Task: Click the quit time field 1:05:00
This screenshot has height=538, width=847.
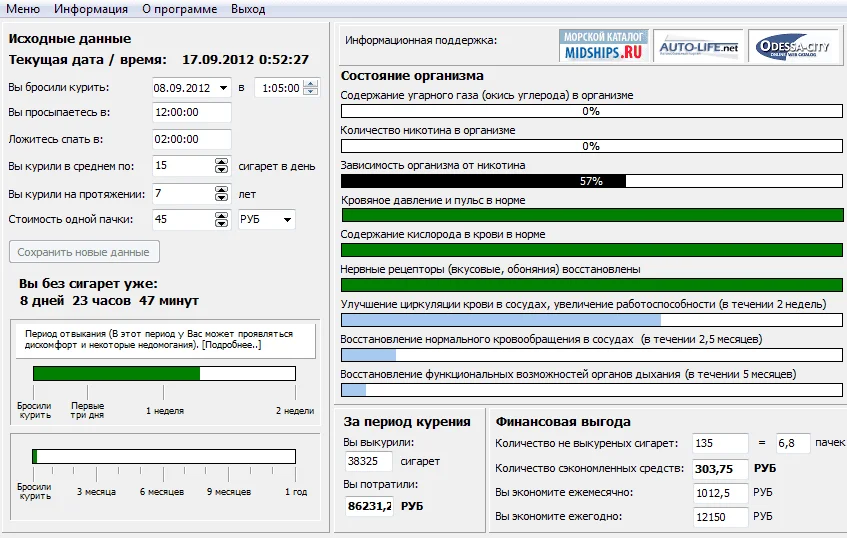Action: (279, 88)
